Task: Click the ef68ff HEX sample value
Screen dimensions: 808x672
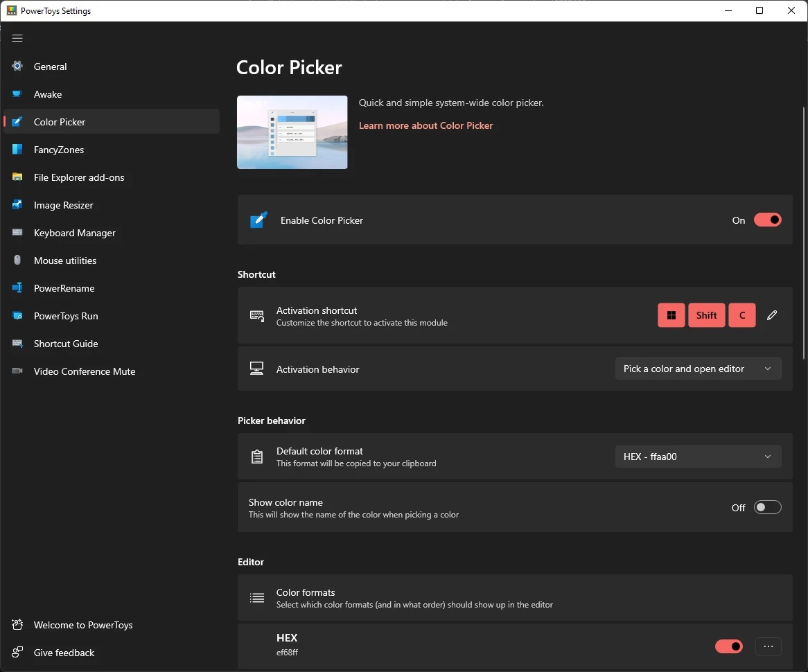Action: pos(287,652)
